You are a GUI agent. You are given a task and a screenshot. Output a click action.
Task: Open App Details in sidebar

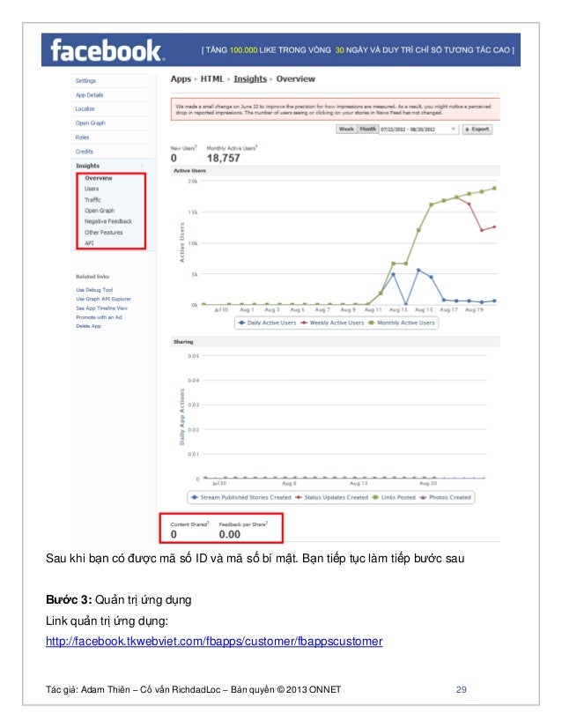coord(89,94)
